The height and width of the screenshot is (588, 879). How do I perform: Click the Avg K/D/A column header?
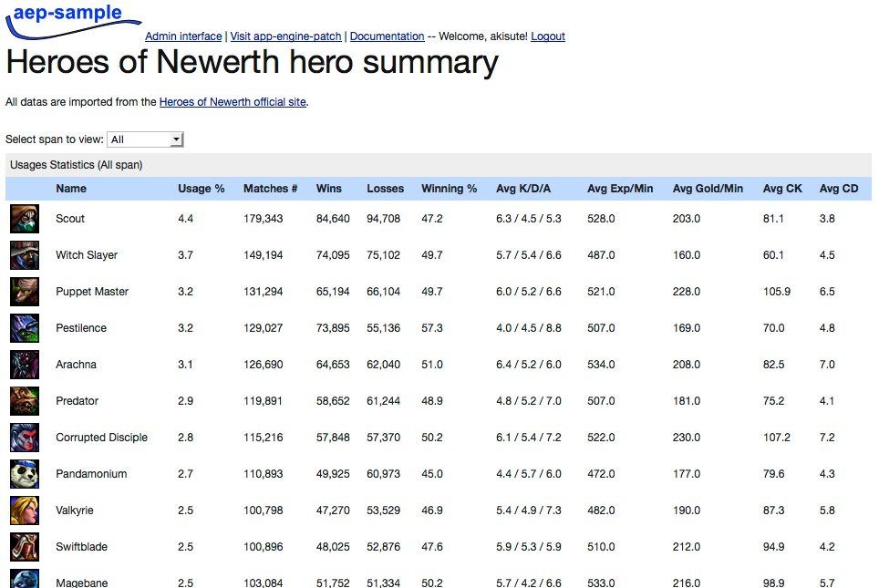pos(523,189)
